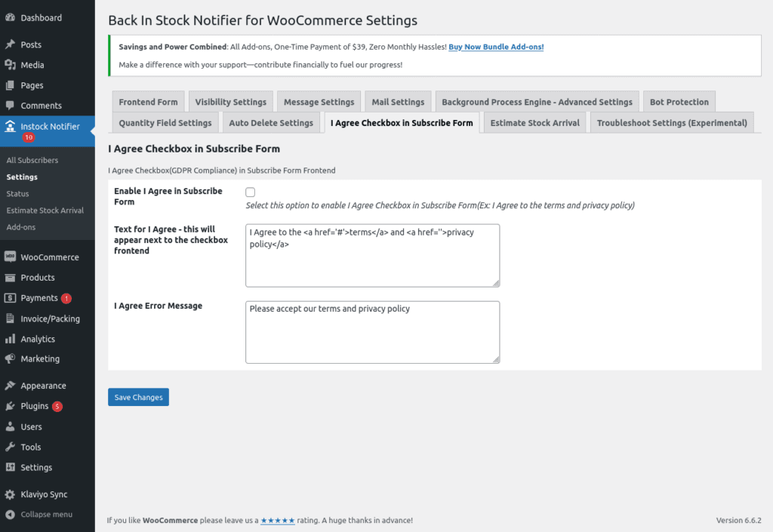Grab the resize handle of Error Message textarea
This screenshot has height=532, width=773.
click(x=496, y=360)
